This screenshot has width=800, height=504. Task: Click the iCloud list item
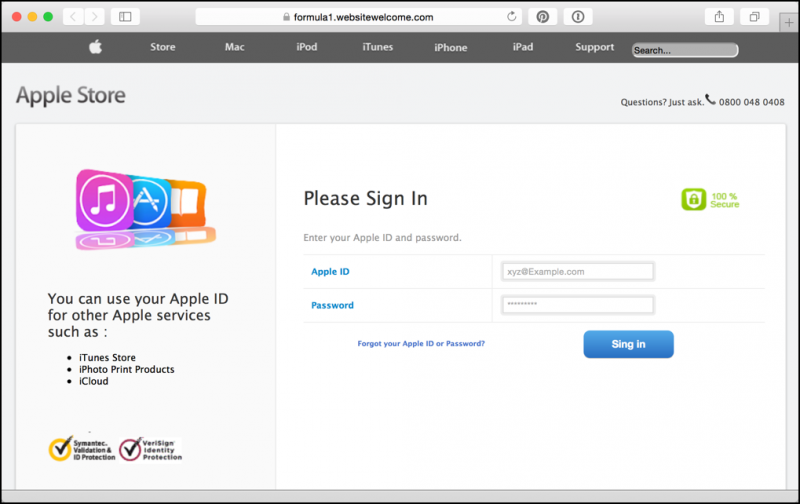93,381
